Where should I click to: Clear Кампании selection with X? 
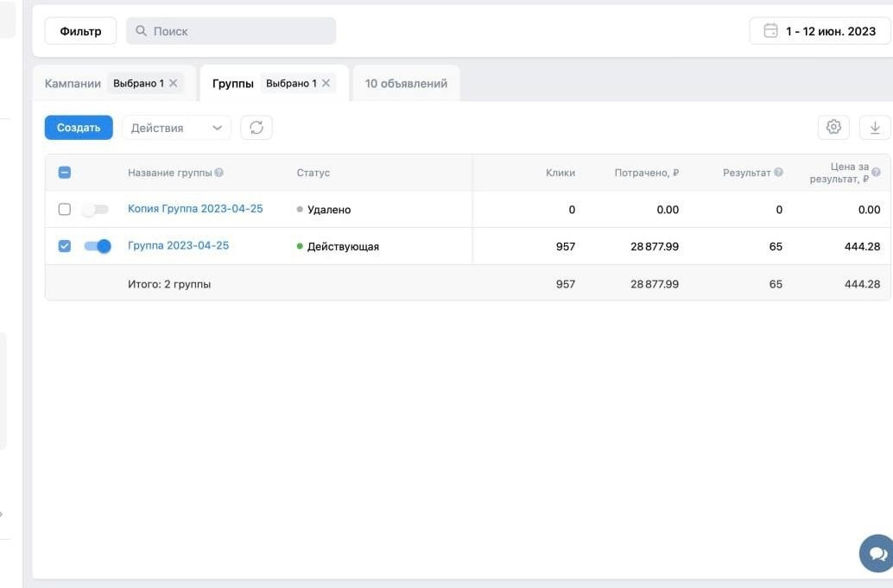[x=173, y=83]
